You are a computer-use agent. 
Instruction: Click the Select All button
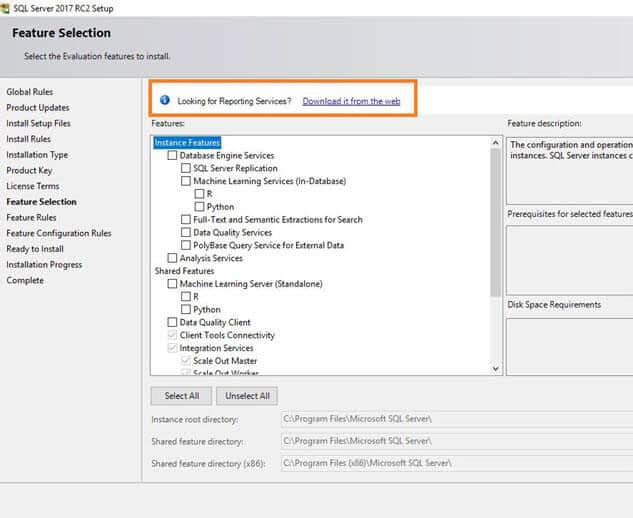click(181, 396)
